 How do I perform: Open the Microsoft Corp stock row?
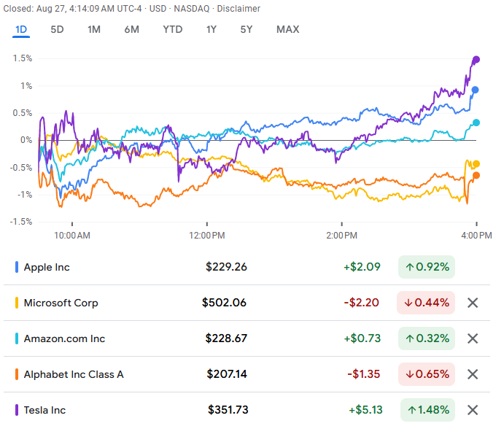click(247, 303)
